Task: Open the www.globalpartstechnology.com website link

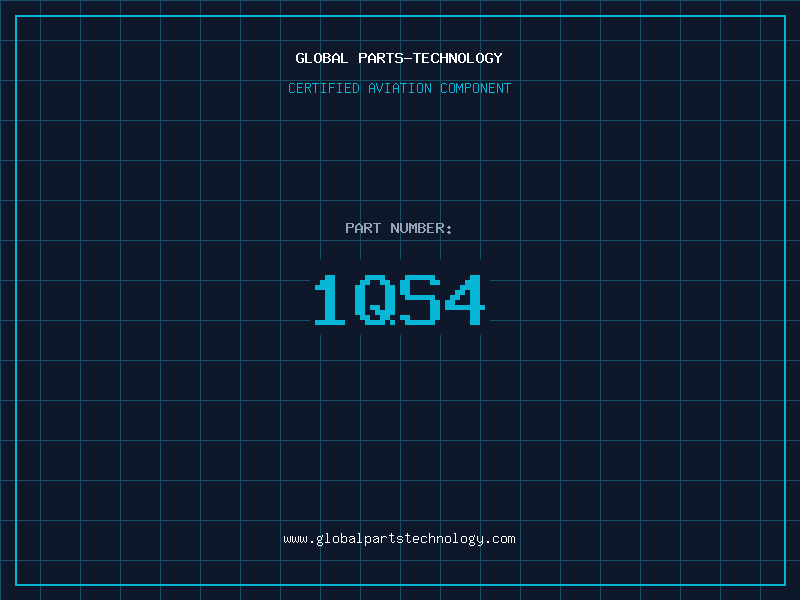Action: tap(399, 539)
